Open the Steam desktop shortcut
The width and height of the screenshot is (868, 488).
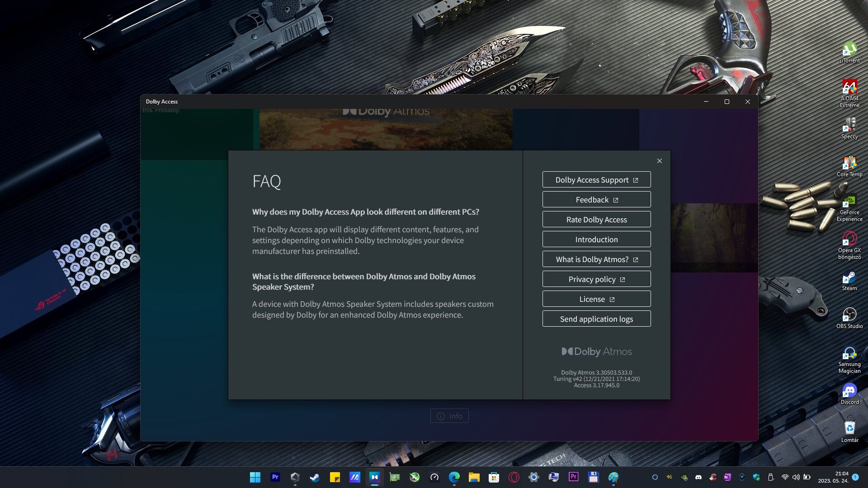click(849, 280)
